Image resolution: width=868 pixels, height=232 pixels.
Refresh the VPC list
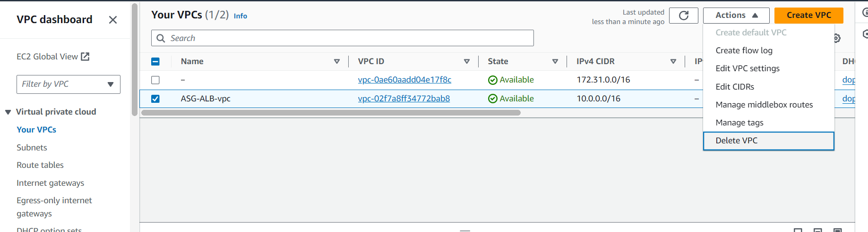[x=683, y=16]
